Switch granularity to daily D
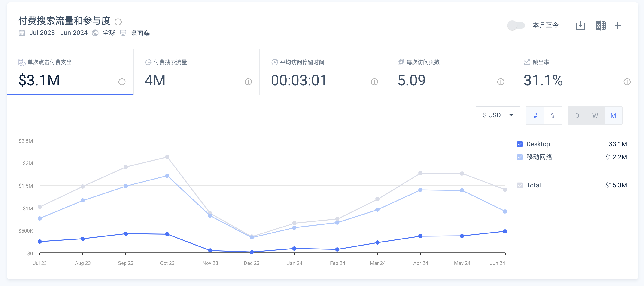This screenshot has width=644, height=286. point(577,116)
